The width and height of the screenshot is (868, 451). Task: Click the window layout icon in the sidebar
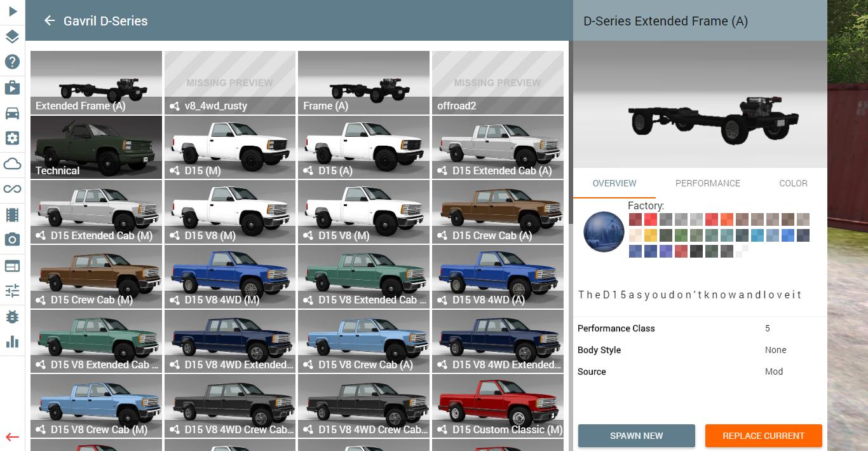coord(12,265)
